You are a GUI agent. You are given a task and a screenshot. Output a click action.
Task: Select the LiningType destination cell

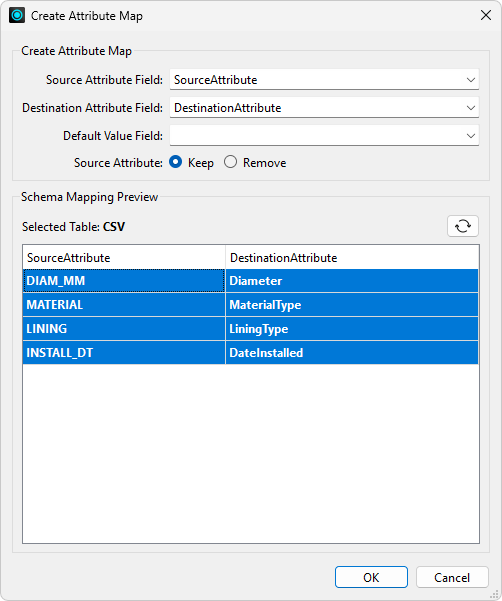(352, 328)
